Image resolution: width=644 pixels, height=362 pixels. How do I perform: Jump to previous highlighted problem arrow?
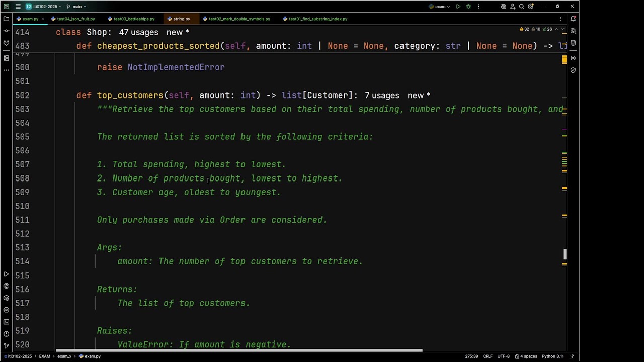pyautogui.click(x=556, y=29)
